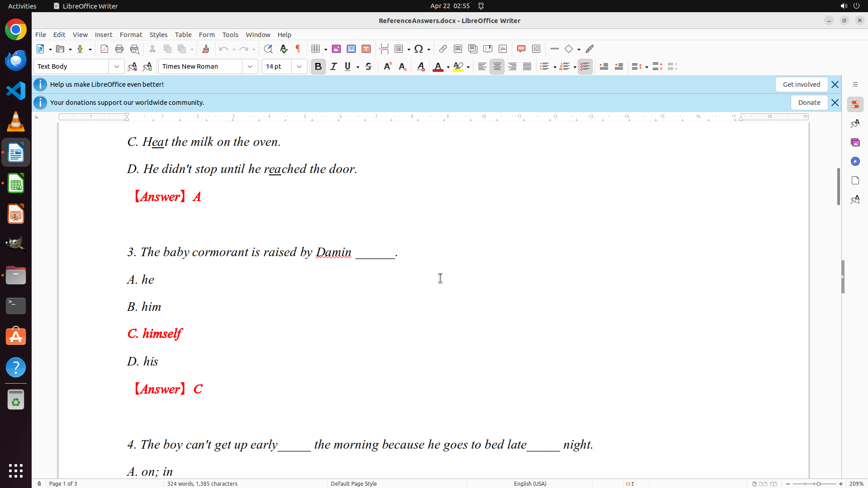Click the Get involved button
868x488 pixels.
coord(801,84)
